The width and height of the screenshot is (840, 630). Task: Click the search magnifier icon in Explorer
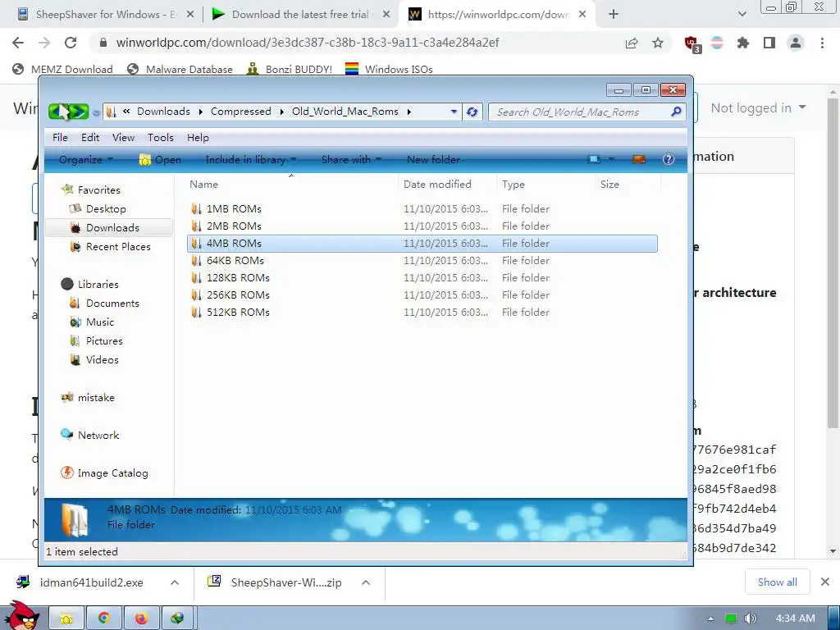(676, 112)
